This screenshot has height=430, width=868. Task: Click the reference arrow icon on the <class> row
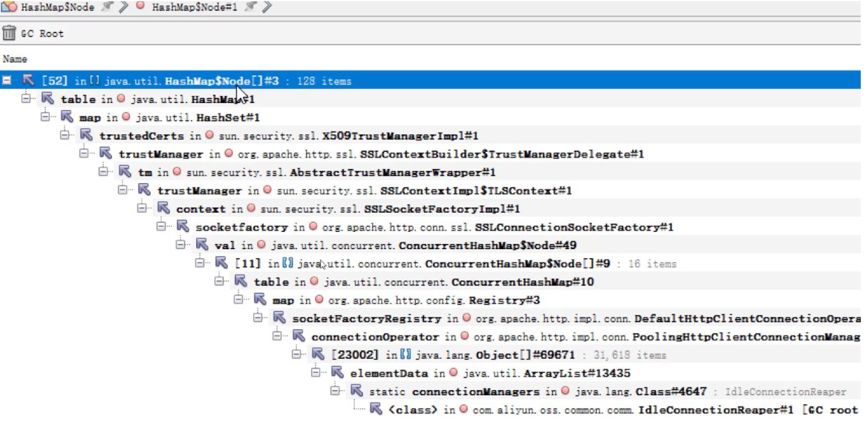tap(376, 409)
